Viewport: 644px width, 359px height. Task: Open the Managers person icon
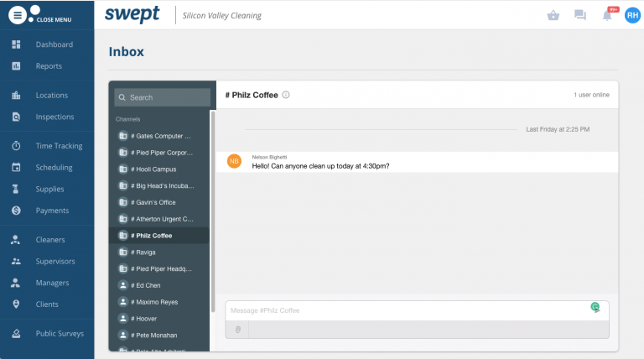pyautogui.click(x=15, y=283)
